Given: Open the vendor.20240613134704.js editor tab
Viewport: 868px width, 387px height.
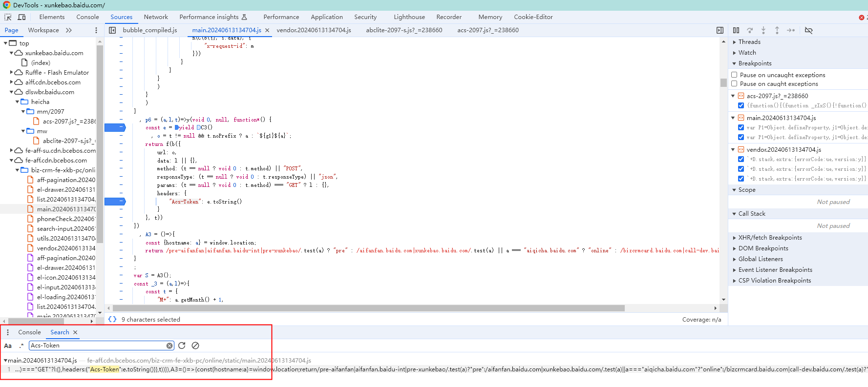Looking at the screenshot, I should [314, 30].
